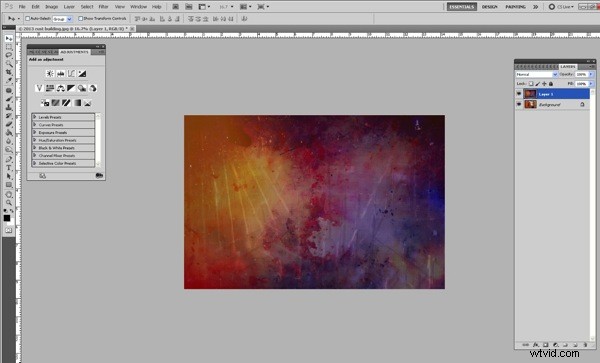Toggle Lock image pixels brush icon
The width and height of the screenshot is (600, 363).
pos(538,84)
